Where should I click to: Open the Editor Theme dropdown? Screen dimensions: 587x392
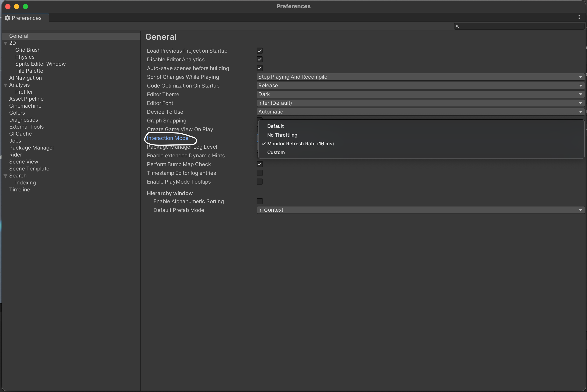click(420, 94)
